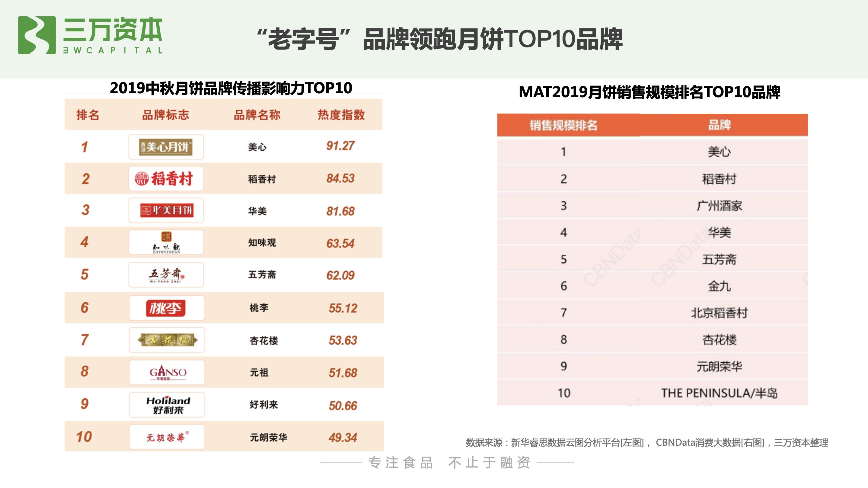
Task: Click the 知味观 ZHIWEIGUAN logo
Action: 166,242
